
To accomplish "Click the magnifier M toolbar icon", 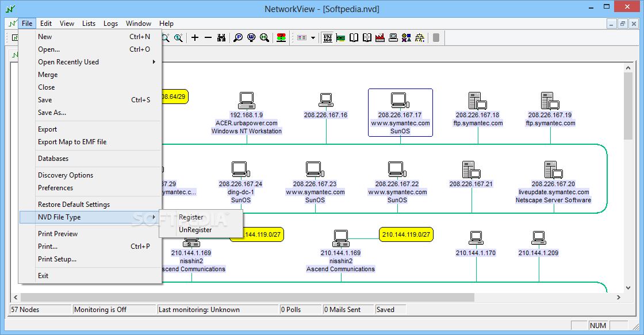I will coord(264,38).
